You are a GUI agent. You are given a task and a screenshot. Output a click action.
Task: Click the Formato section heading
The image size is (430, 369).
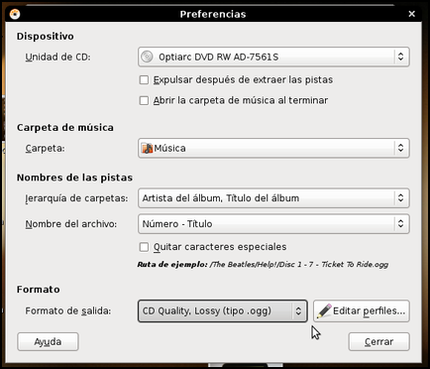click(x=38, y=289)
